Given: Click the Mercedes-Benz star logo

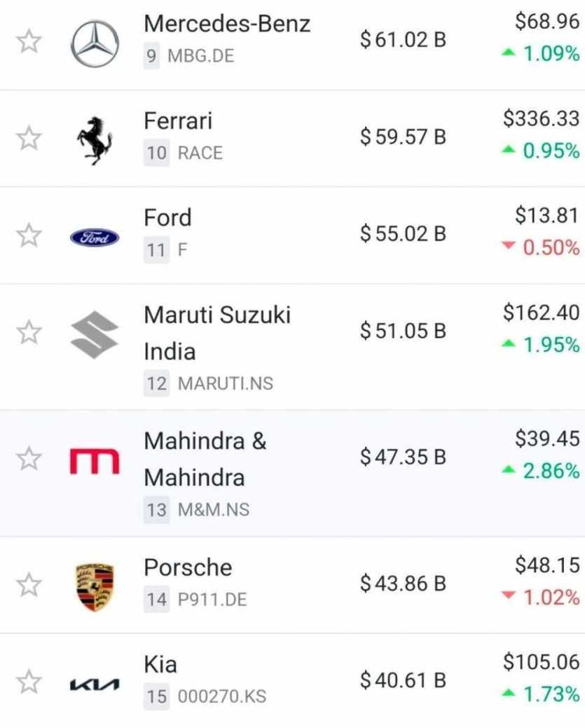Looking at the screenshot, I should [95, 43].
